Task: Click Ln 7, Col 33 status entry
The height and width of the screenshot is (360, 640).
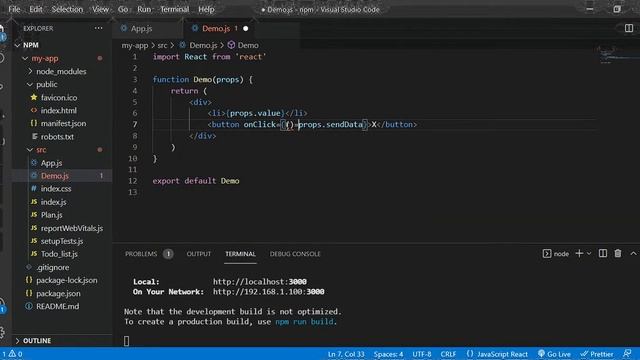Action: pos(346,354)
